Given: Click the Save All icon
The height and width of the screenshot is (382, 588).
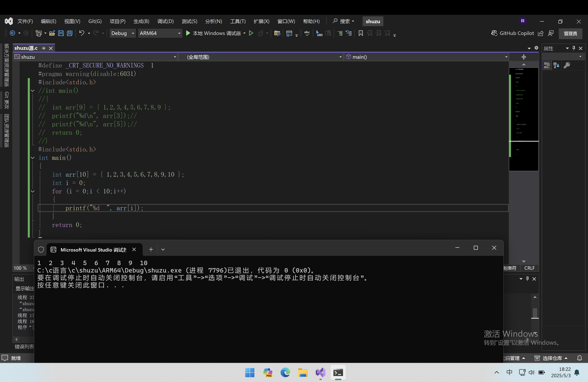Looking at the screenshot, I should (x=70, y=33).
